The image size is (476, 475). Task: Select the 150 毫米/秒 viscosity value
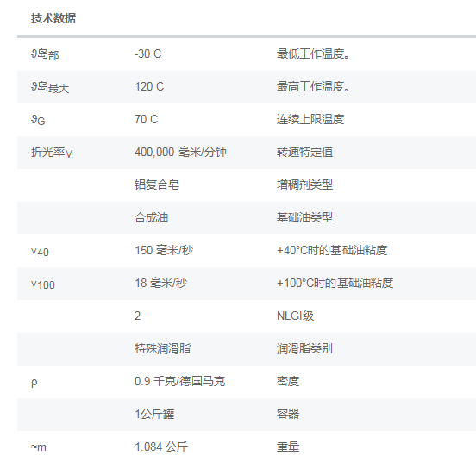pyautogui.click(x=164, y=250)
